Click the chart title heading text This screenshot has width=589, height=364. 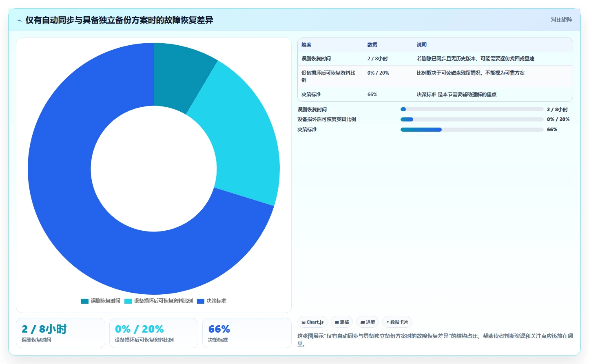[x=119, y=20]
